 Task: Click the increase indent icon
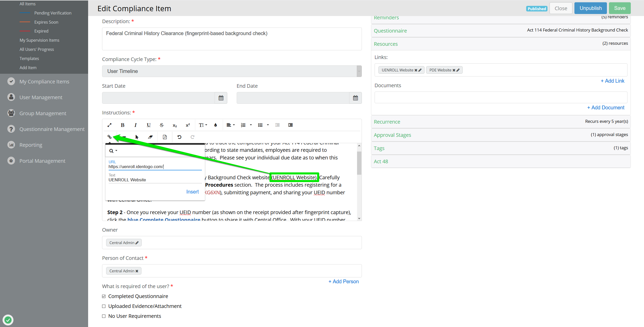click(x=290, y=125)
